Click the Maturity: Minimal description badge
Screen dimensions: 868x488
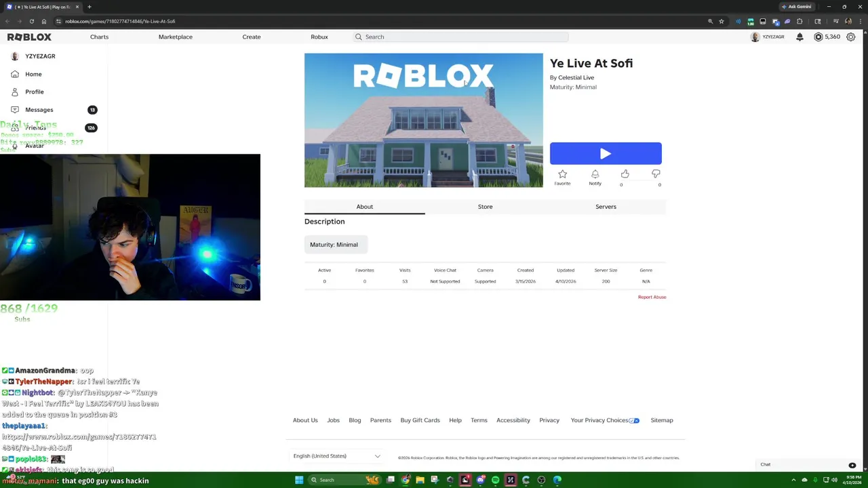click(336, 245)
